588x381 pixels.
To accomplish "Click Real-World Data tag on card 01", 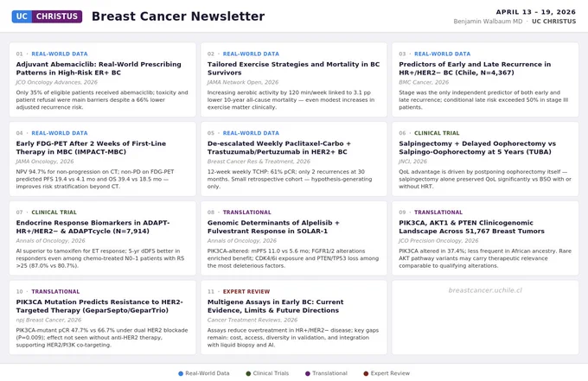I will point(60,54).
